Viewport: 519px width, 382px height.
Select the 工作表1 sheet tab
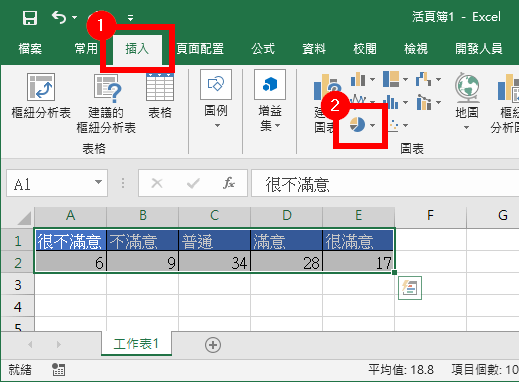click(x=136, y=343)
